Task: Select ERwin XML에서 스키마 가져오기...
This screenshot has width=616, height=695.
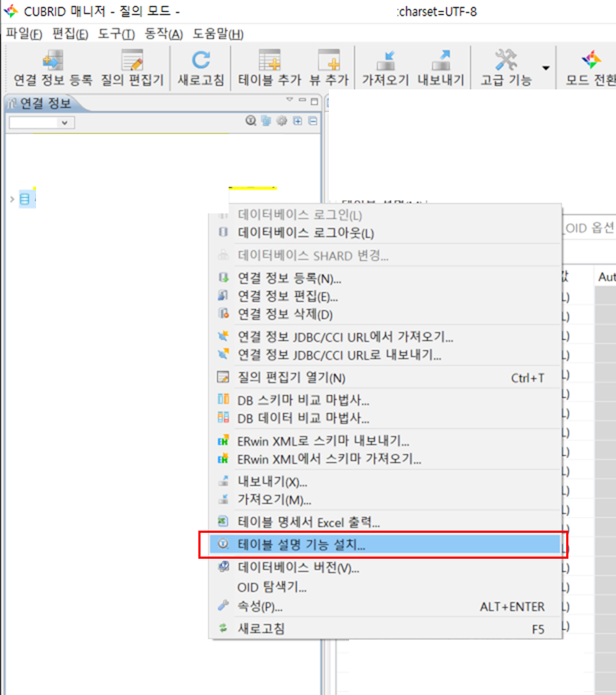Action: click(384, 459)
